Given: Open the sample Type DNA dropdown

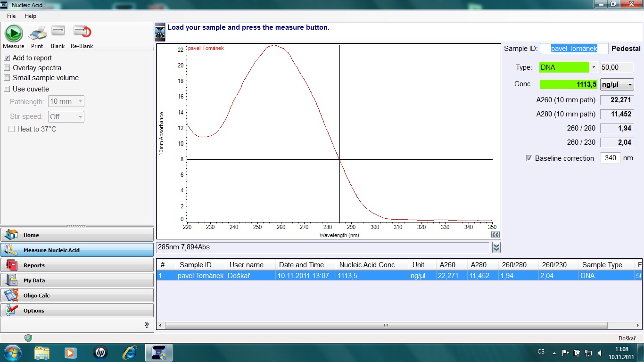Looking at the screenshot, I should (x=594, y=67).
